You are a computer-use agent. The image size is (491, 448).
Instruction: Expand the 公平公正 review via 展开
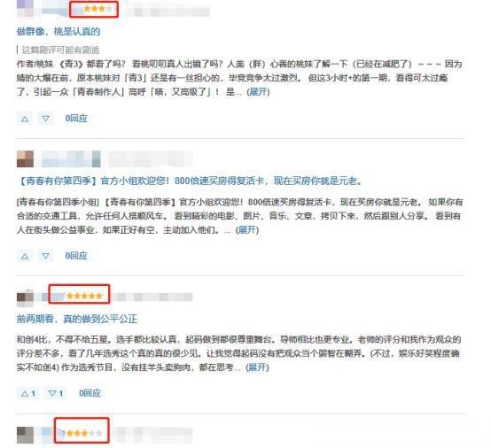(x=257, y=367)
